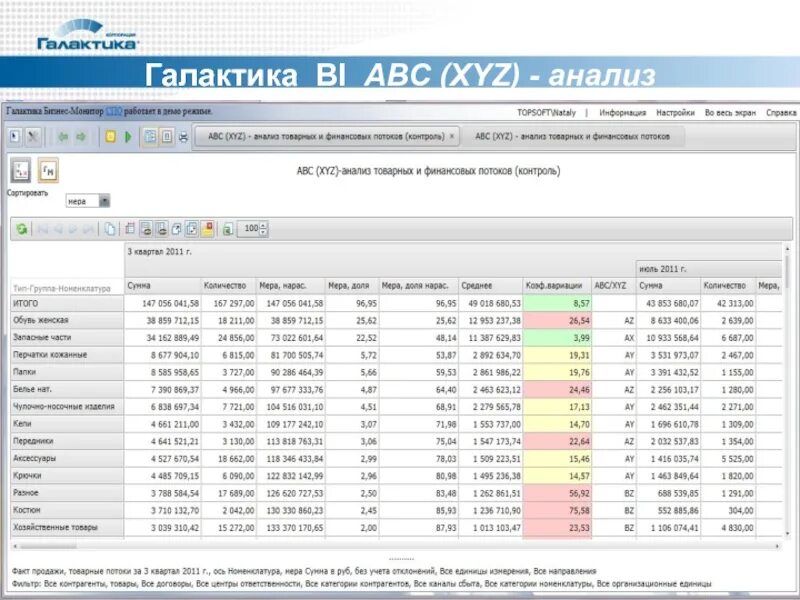Click the 'Мера, доля' column header
The height and width of the screenshot is (600, 800).
(x=352, y=286)
